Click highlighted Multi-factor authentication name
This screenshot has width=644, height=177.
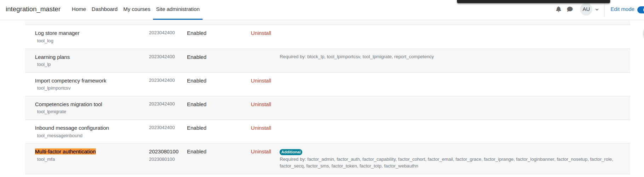65,152
